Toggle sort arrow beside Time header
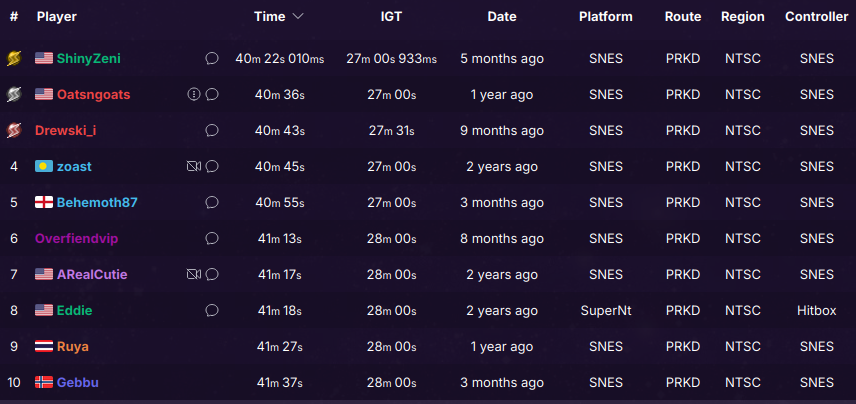 (x=298, y=17)
